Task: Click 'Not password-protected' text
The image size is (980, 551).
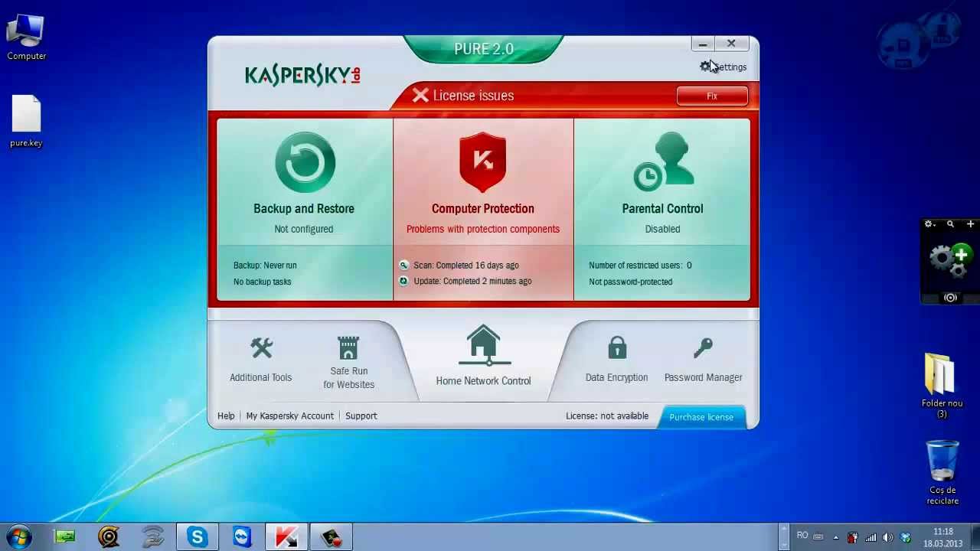Action: 631,282
